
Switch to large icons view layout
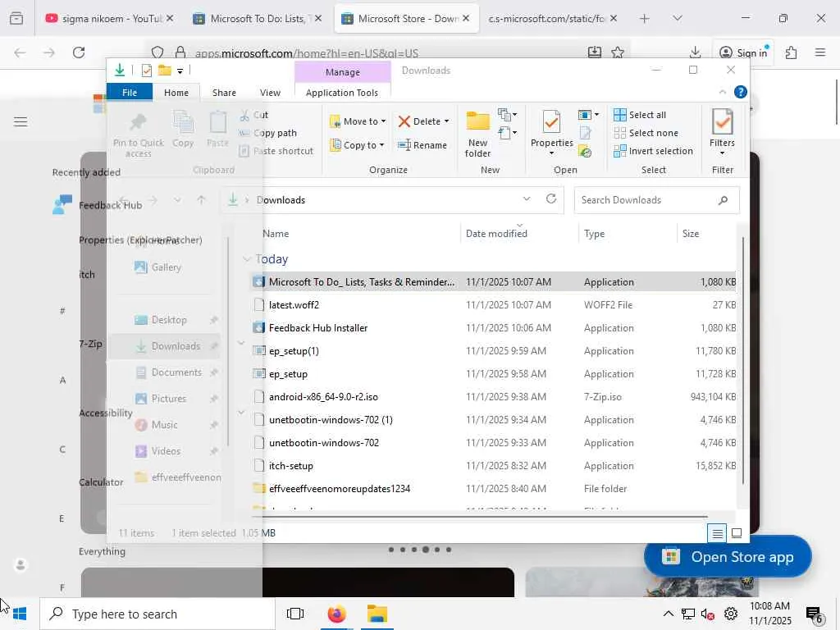(737, 533)
